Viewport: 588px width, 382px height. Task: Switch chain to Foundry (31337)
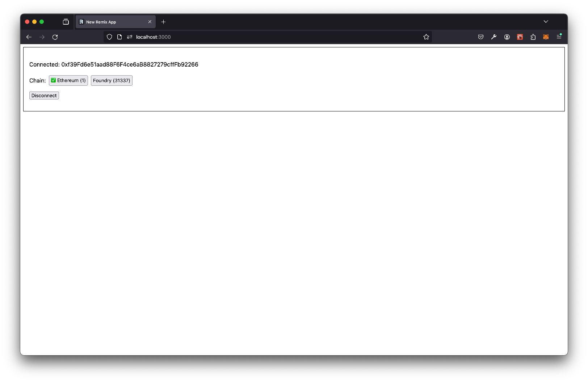(112, 80)
